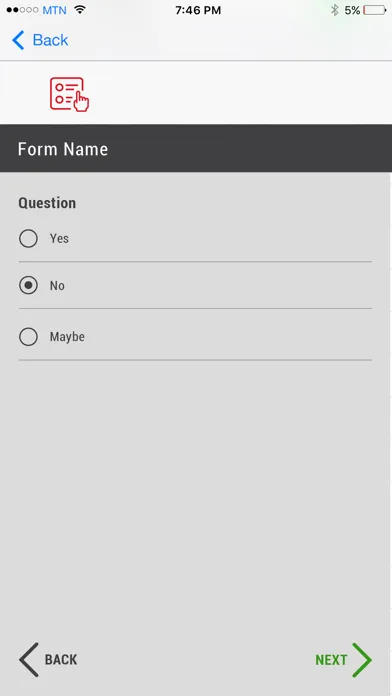This screenshot has height=696, width=392.
Task: Tap the blue back chevron at top
Action: [18, 40]
